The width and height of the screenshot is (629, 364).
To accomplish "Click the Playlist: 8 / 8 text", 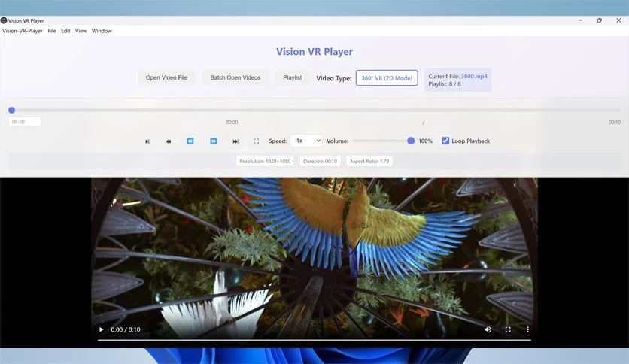I will click(x=445, y=84).
